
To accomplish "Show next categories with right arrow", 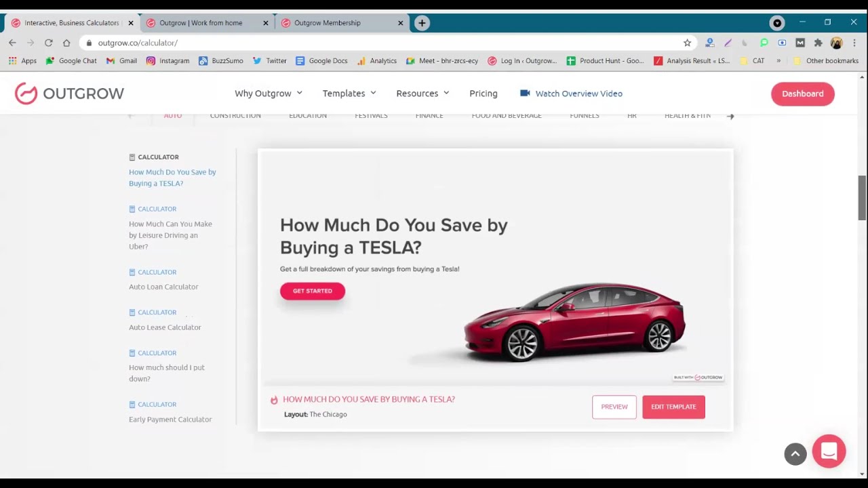I will (x=730, y=117).
